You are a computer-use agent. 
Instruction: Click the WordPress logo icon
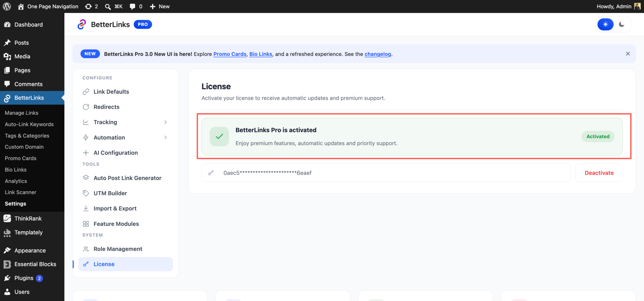click(7, 6)
